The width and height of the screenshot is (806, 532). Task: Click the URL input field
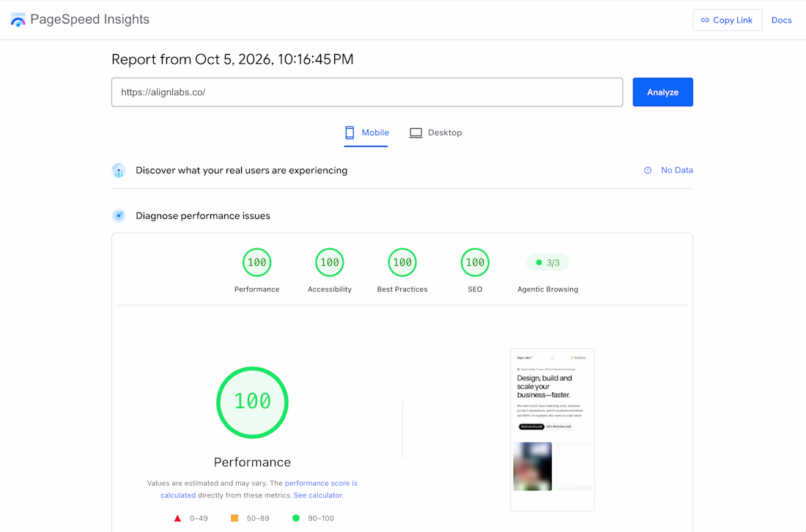367,92
